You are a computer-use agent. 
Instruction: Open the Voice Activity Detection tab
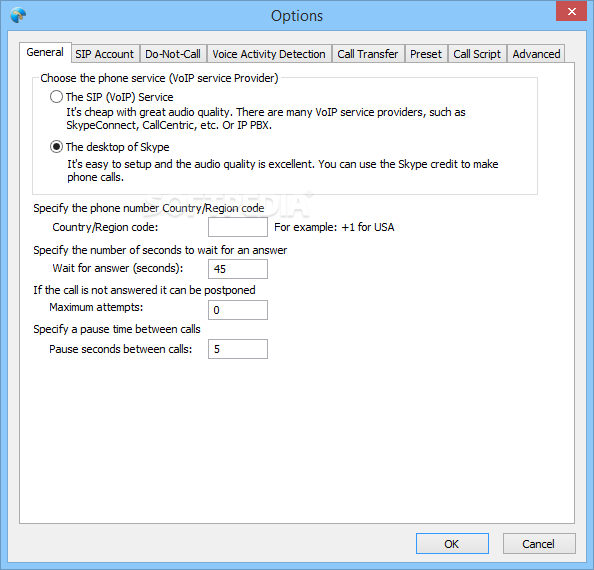click(269, 54)
